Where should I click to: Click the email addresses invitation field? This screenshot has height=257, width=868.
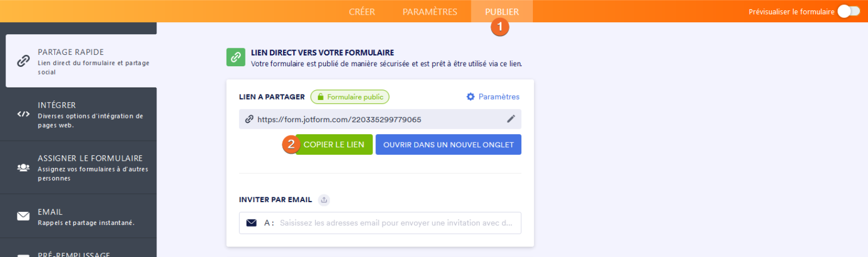coord(395,223)
